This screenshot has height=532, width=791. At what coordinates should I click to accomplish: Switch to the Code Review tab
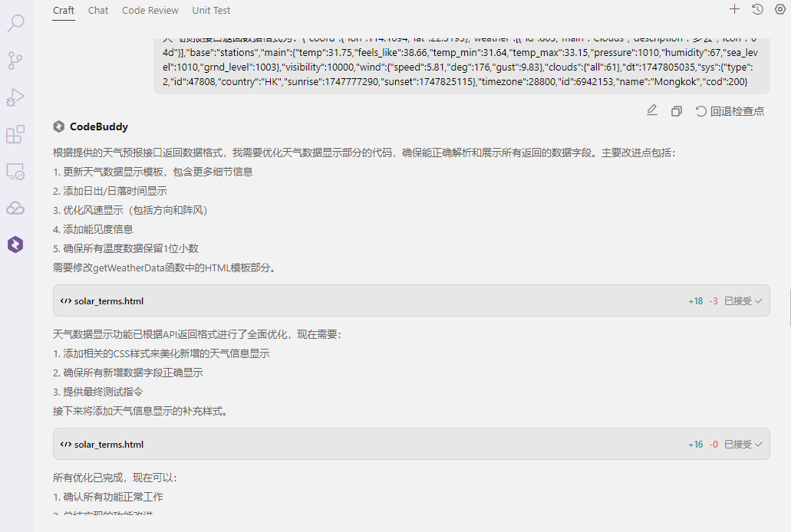(x=150, y=11)
